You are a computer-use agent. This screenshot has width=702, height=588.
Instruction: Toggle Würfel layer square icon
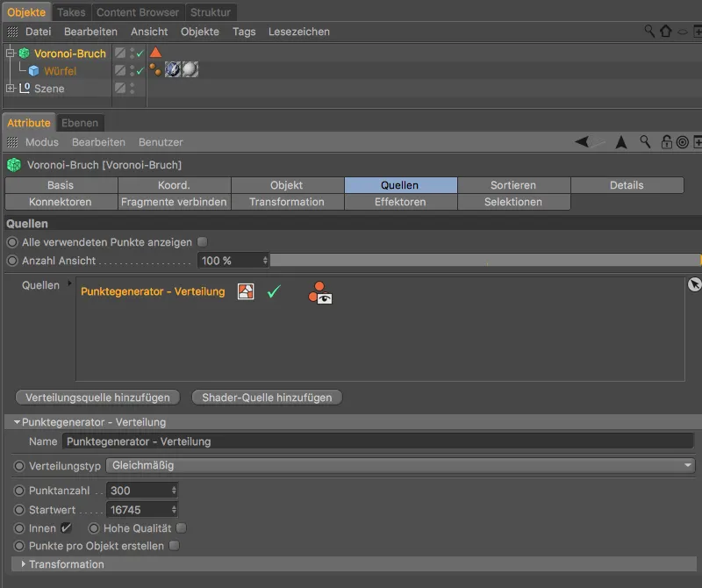[120, 70]
